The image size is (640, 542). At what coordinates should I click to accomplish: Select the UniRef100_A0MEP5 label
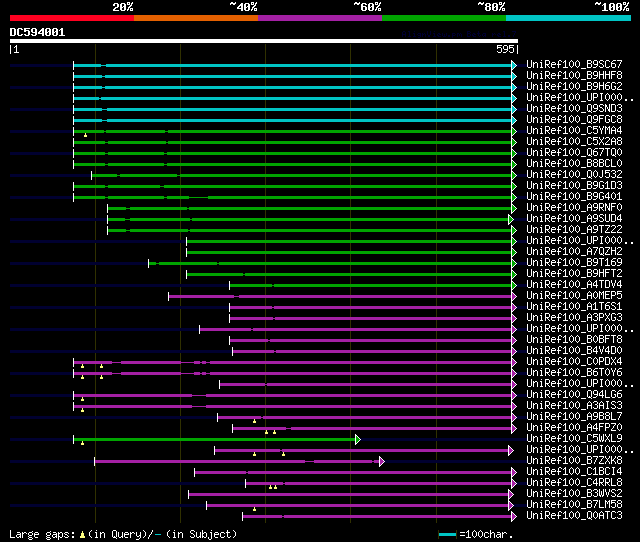(574, 296)
